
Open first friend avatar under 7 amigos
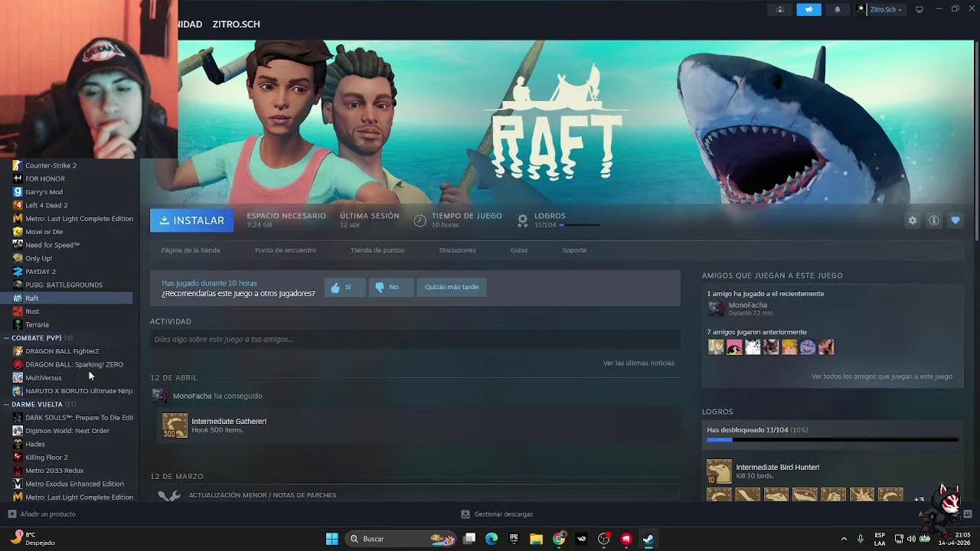[x=716, y=347]
